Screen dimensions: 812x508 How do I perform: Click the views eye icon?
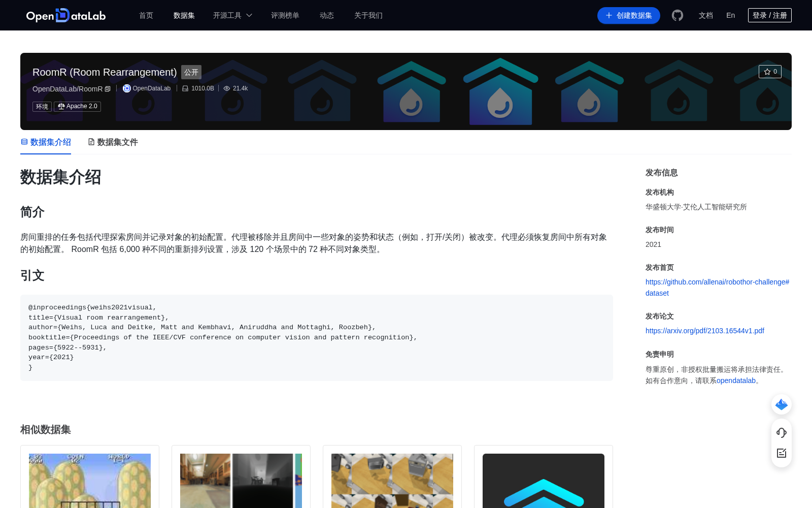227,88
